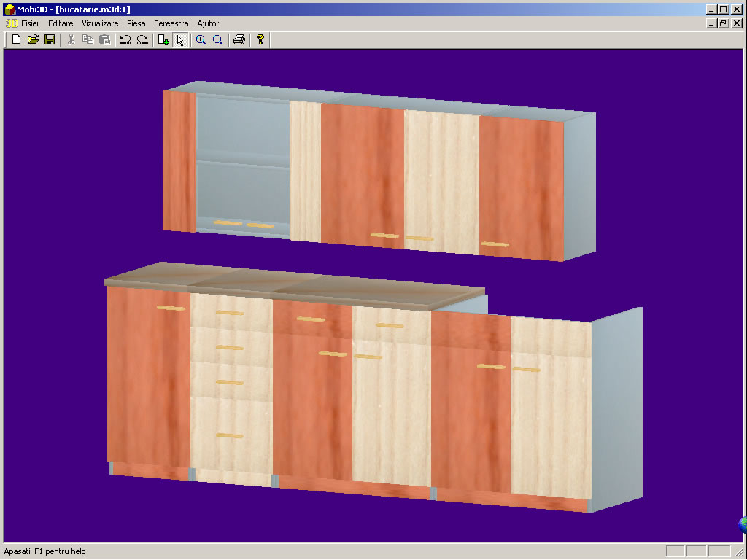Open the Ajutor menu
The image size is (747, 560).
pyautogui.click(x=208, y=23)
